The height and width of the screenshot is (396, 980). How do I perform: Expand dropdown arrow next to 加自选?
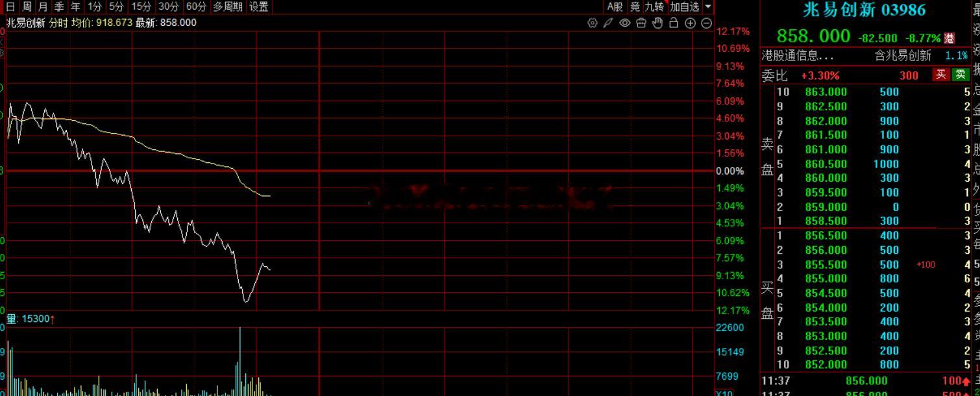708,6
